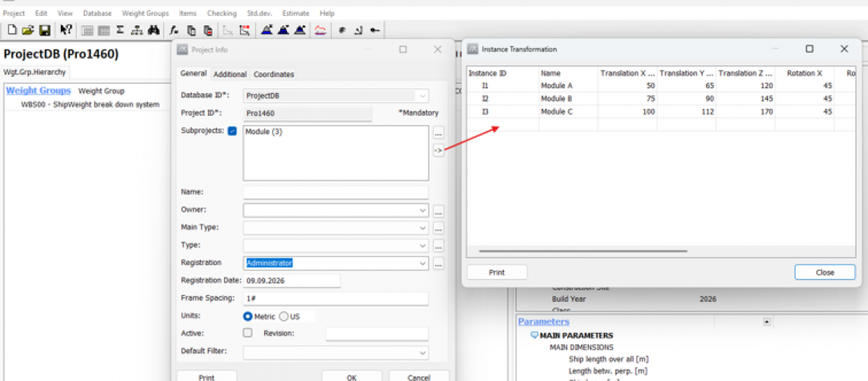
Task: Click the Registration Date field
Action: 292,280
